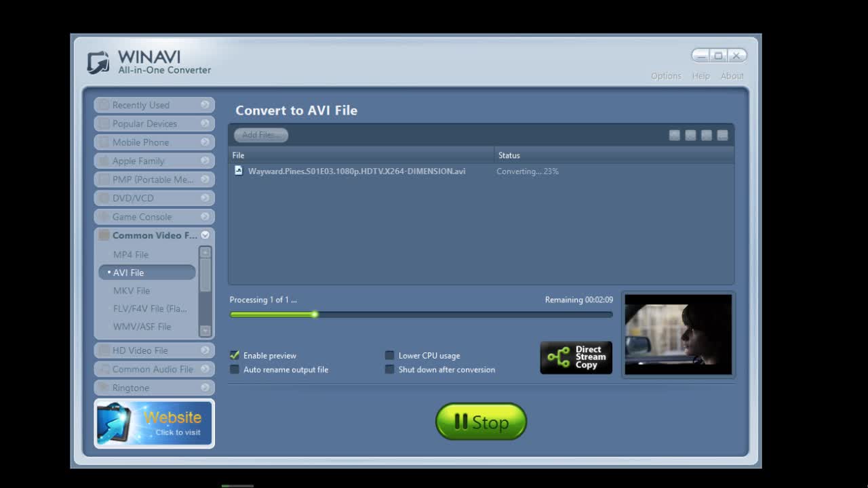This screenshot has width=868, height=488.
Task: Expand the Popular Devices category
Action: pos(154,123)
